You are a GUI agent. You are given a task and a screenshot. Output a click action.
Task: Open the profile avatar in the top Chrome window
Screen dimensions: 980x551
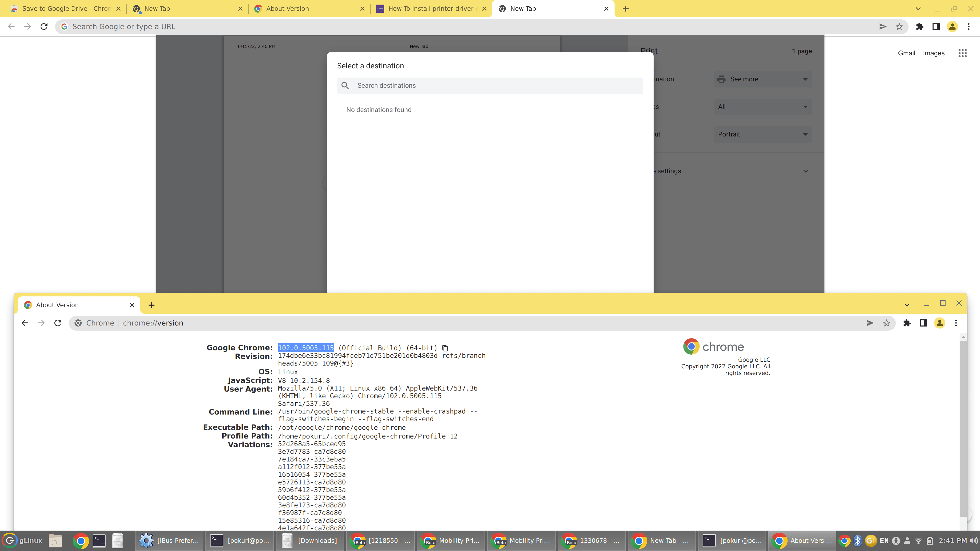coord(952,27)
